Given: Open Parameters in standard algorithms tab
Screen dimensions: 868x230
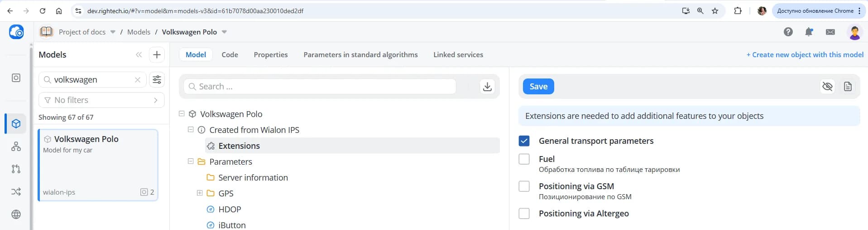Looking at the screenshot, I should point(360,54).
